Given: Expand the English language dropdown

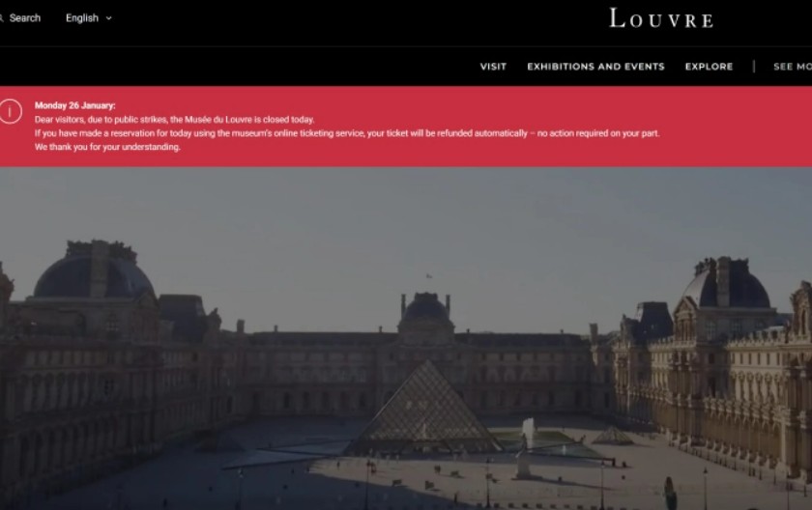Looking at the screenshot, I should (x=89, y=18).
